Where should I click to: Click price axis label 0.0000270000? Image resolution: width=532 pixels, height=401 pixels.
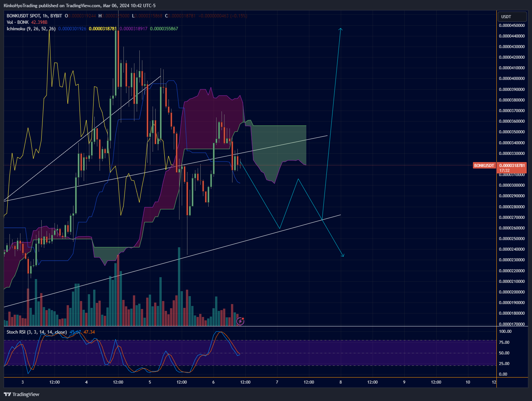(x=512, y=217)
